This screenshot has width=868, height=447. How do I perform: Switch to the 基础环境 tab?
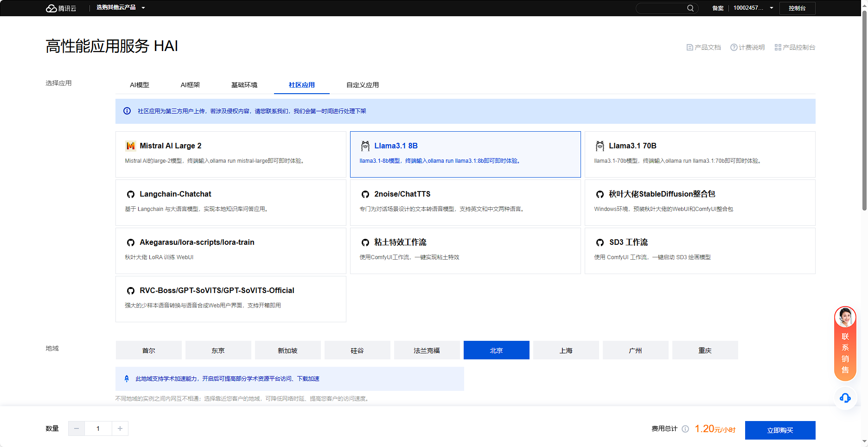point(244,85)
